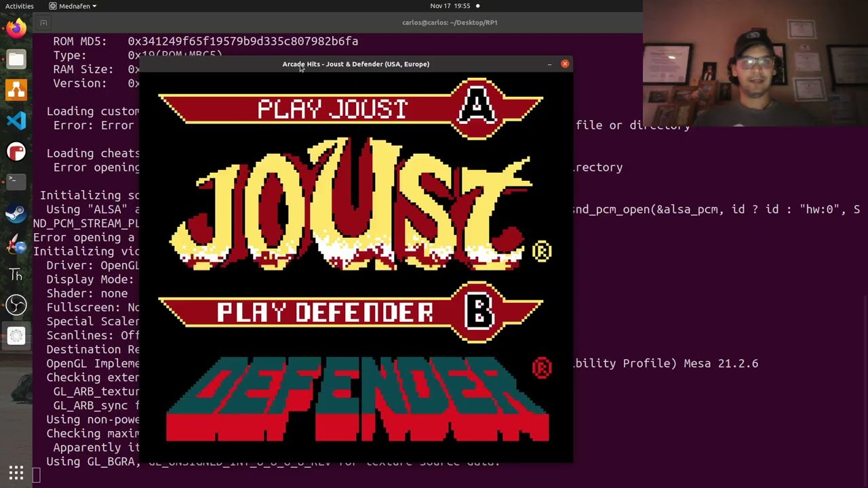This screenshot has height=488, width=868.
Task: Click the terminal title carlos@carlos: ~/Desktop/RP1
Action: (x=450, y=22)
